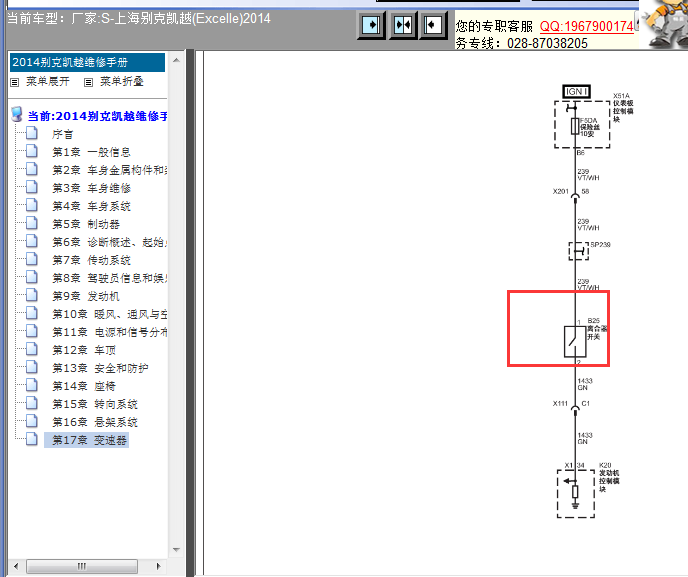Click the horizontal scrollbar right arrow
The width and height of the screenshot is (688, 577).
click(x=158, y=566)
